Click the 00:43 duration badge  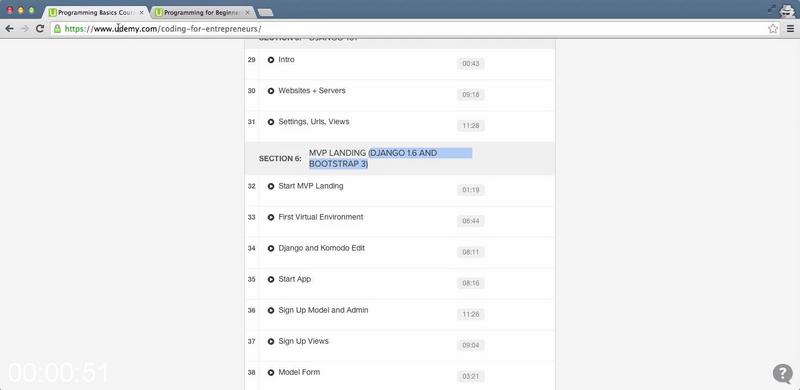tap(471, 64)
